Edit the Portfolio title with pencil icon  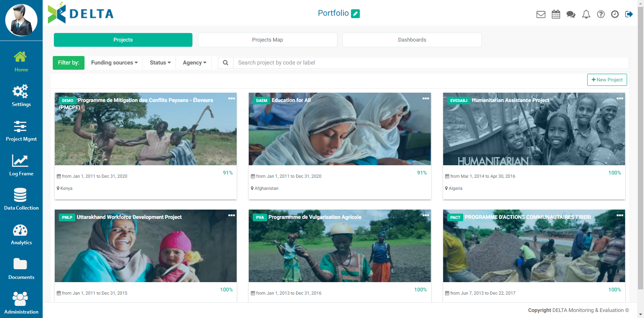pyautogui.click(x=355, y=14)
